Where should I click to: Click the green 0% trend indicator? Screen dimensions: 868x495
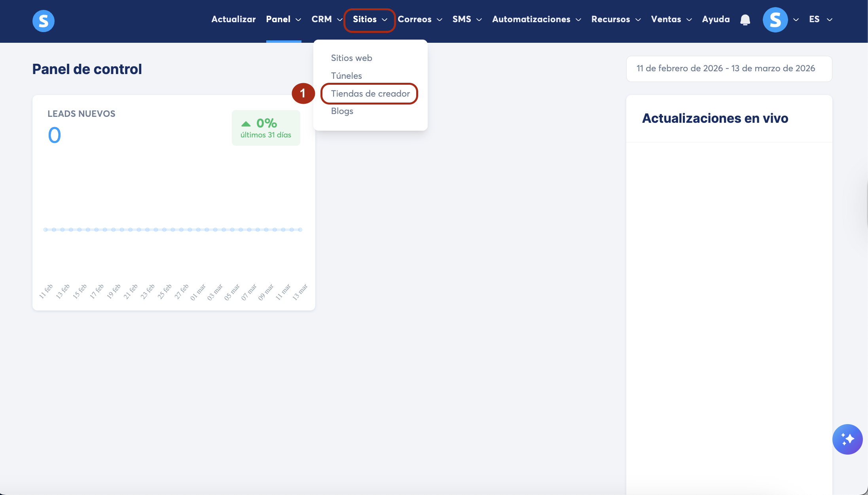[266, 128]
